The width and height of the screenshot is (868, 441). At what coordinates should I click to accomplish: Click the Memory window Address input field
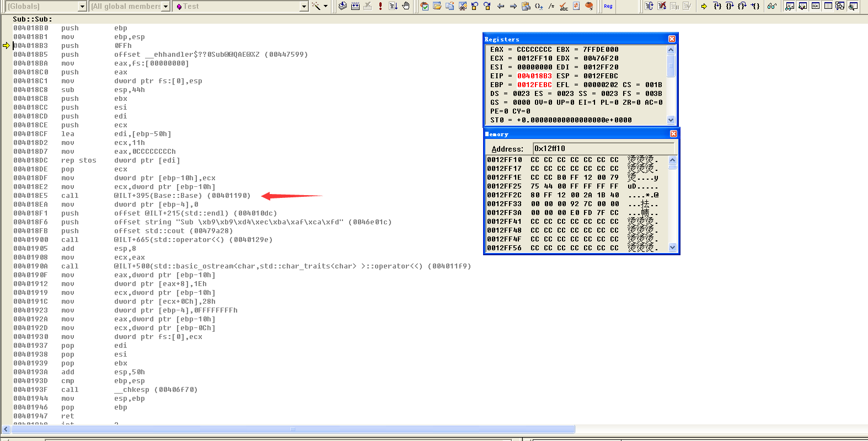pos(603,148)
